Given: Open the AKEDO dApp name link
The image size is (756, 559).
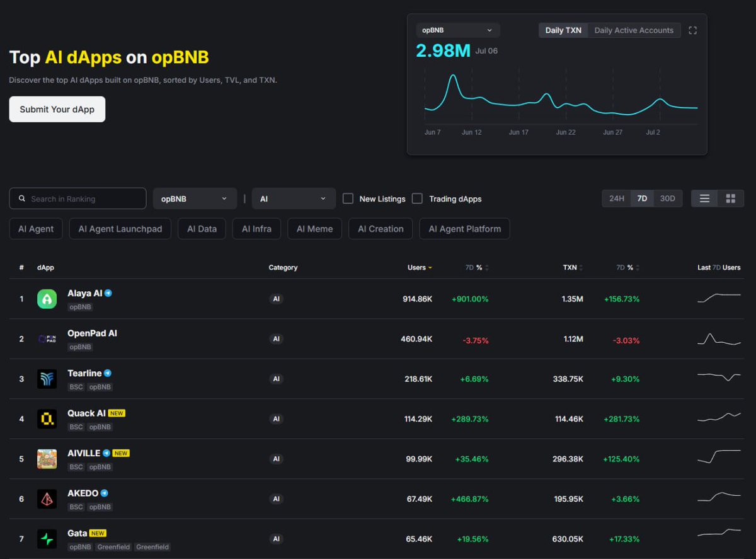Looking at the screenshot, I should click(83, 493).
